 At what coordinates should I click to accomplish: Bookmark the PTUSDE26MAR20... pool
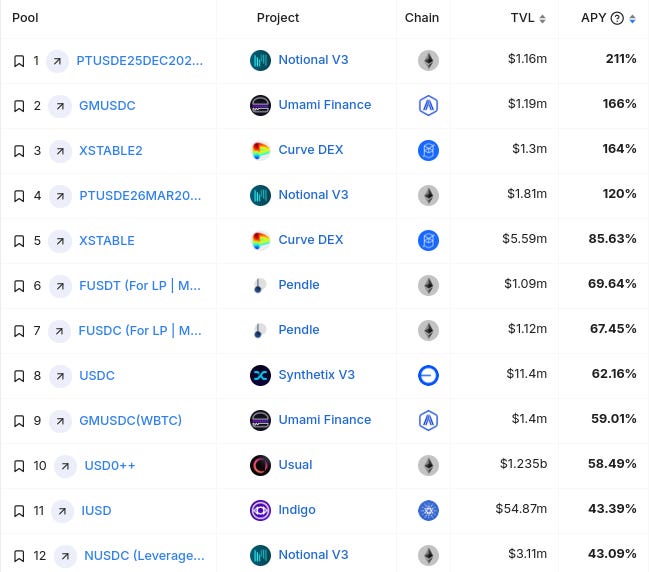click(x=19, y=196)
